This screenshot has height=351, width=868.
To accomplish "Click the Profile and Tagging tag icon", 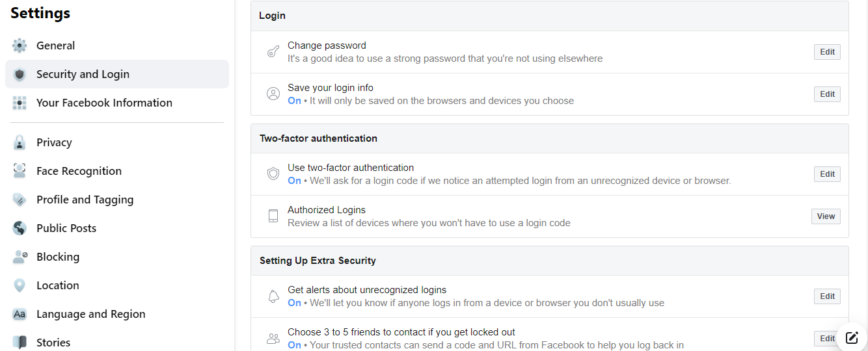I will [x=20, y=200].
